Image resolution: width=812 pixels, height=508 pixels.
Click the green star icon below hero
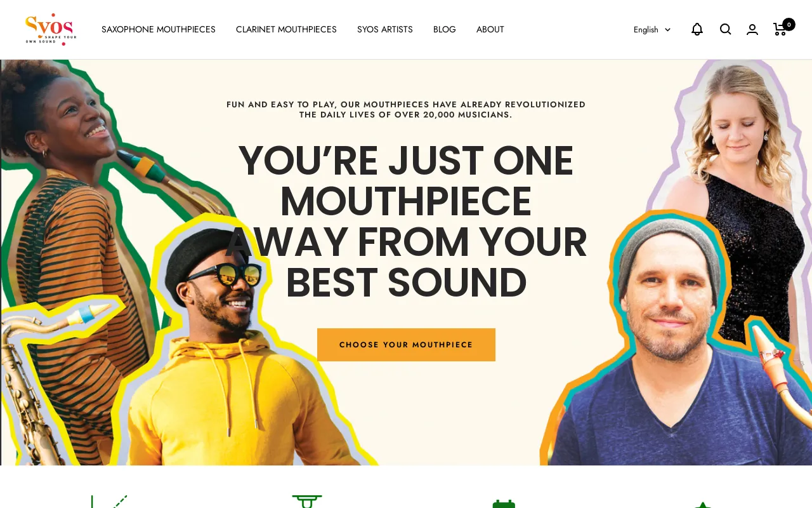coord(702,505)
